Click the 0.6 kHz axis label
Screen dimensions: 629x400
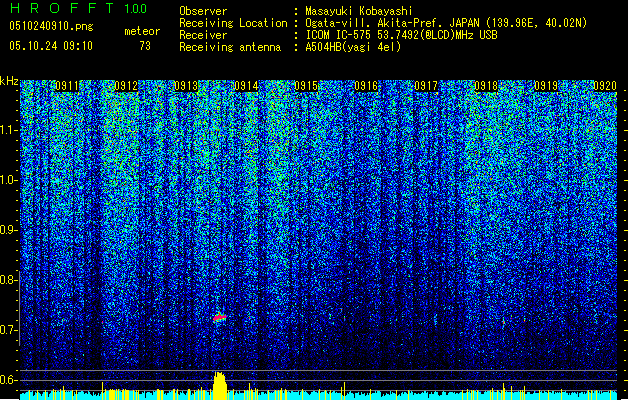click(x=8, y=380)
